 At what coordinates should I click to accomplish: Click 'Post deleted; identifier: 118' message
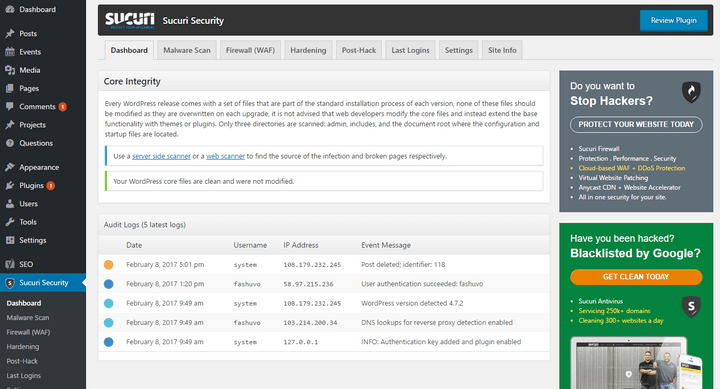(403, 265)
